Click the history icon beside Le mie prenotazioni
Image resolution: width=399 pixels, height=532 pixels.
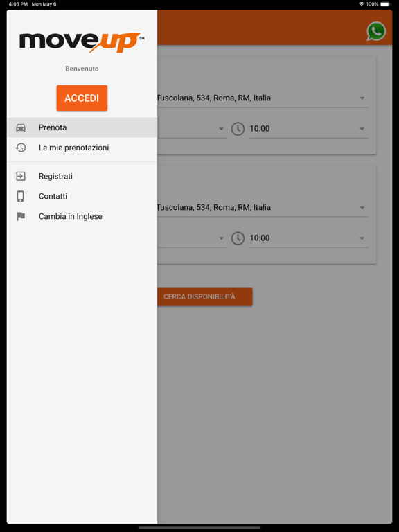(x=21, y=148)
